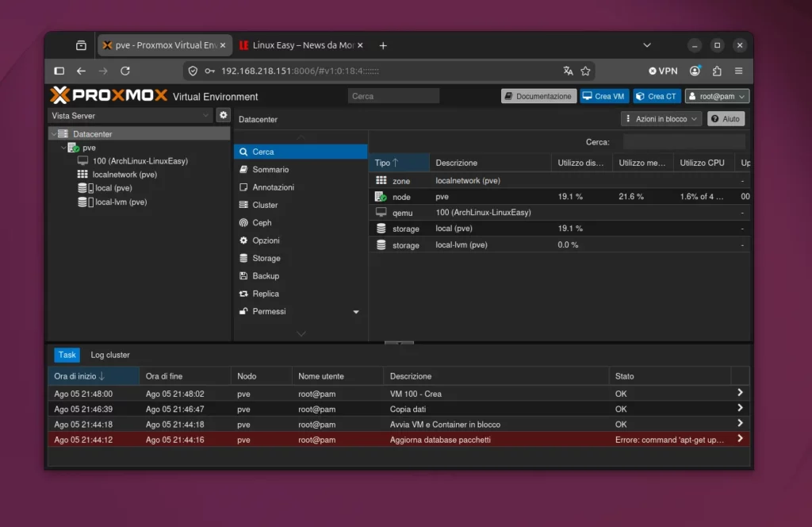Open the VPN indicator

pos(664,71)
